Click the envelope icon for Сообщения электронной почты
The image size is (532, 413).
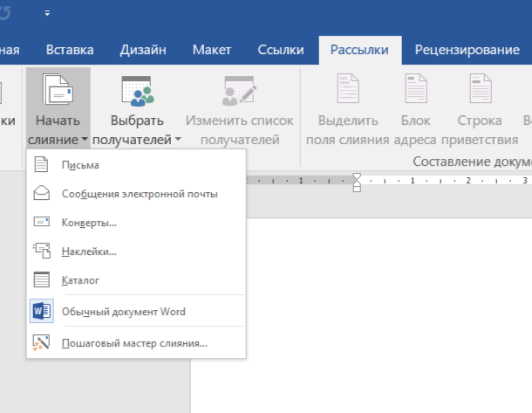pos(42,194)
